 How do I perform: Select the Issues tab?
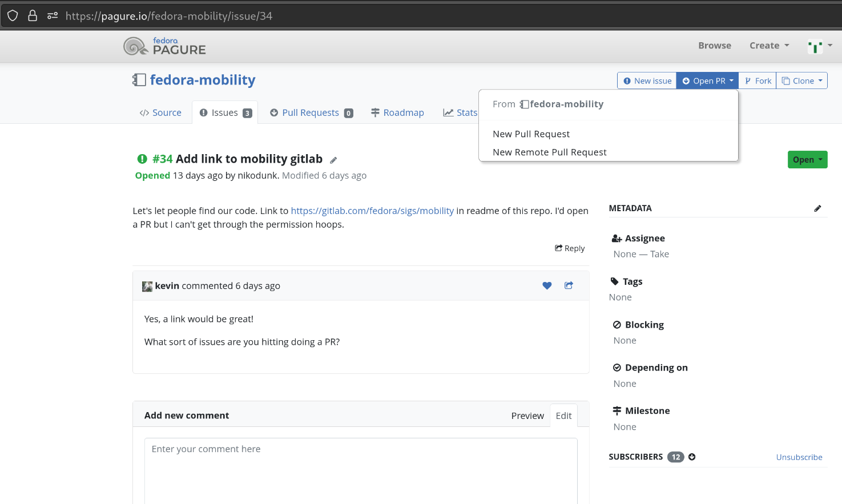[225, 112]
